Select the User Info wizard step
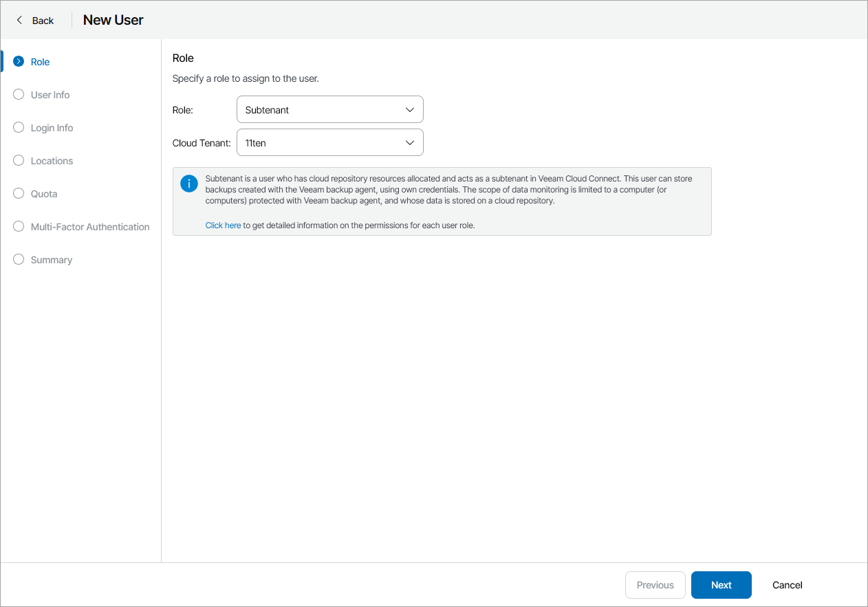Viewport: 868px width, 607px height. [50, 94]
